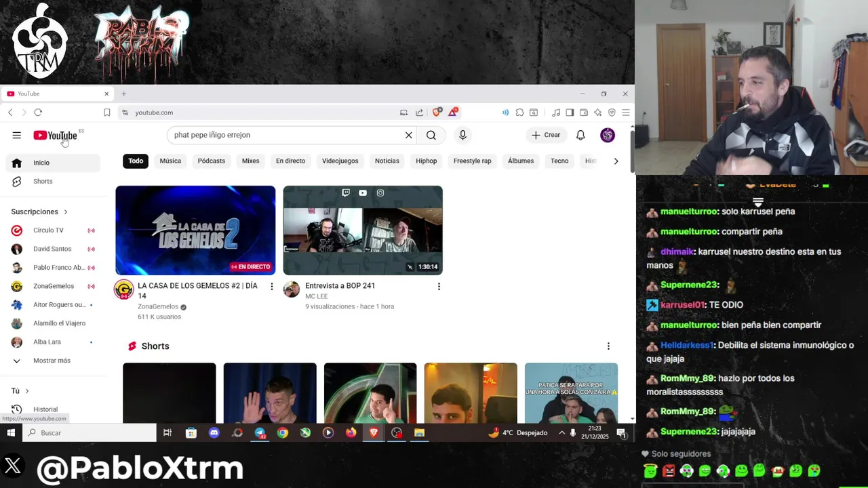Open Brave Shields lion icon
868x488 pixels.
click(437, 112)
